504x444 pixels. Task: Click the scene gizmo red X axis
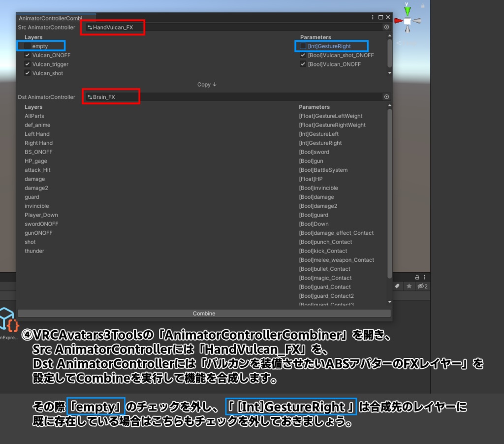coord(399,21)
